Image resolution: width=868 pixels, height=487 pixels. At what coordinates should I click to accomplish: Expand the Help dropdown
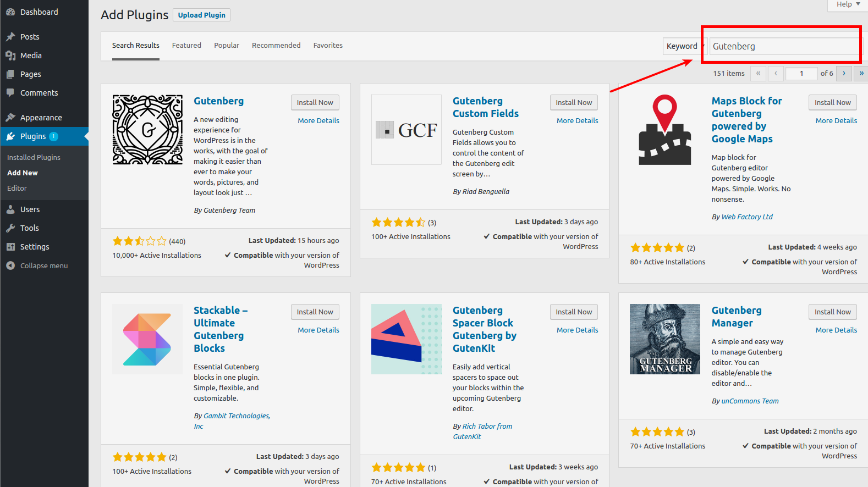pyautogui.click(x=848, y=4)
